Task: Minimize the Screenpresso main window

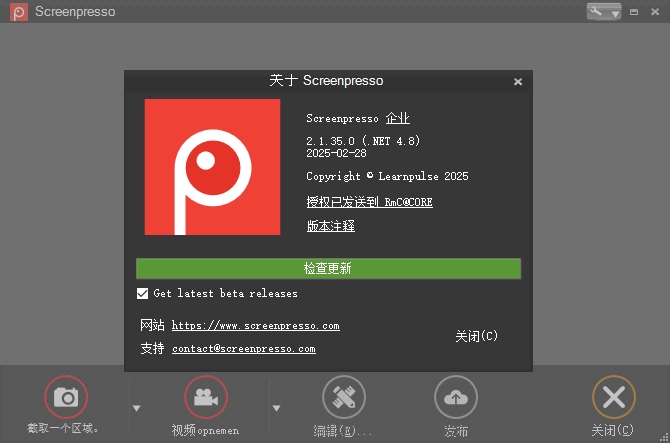Action: pyautogui.click(x=634, y=12)
